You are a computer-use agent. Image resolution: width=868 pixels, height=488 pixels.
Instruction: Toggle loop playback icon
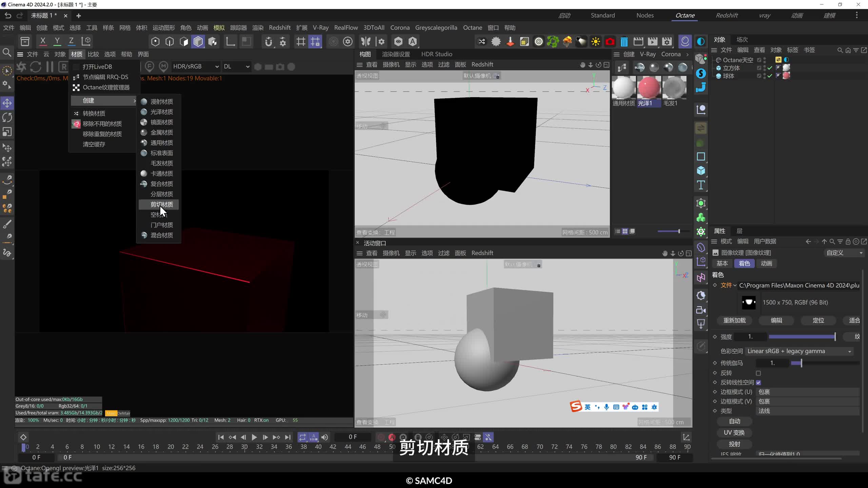(302, 437)
